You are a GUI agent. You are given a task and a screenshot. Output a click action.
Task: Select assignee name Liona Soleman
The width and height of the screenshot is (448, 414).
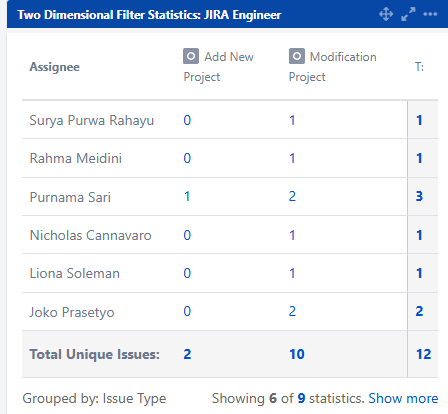coord(75,273)
